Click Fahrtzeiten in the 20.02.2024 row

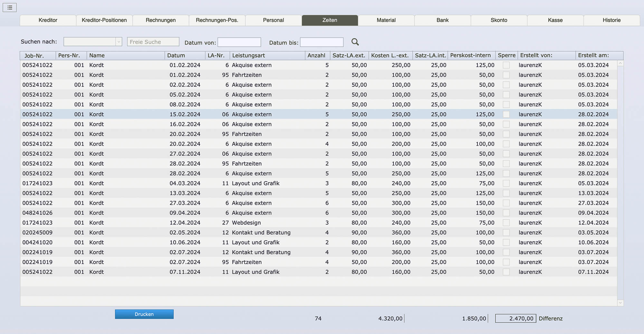coord(247,134)
